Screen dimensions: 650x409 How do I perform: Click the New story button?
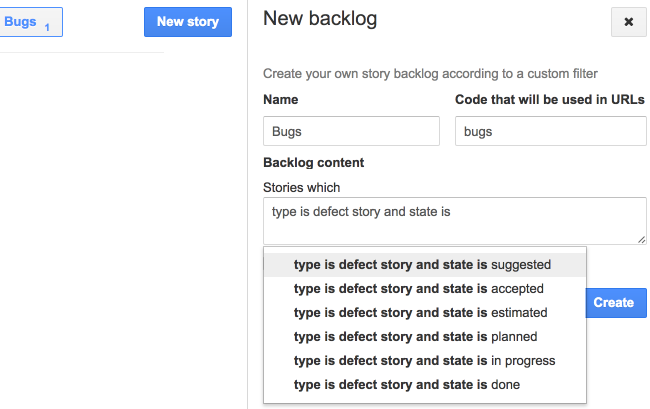(188, 22)
